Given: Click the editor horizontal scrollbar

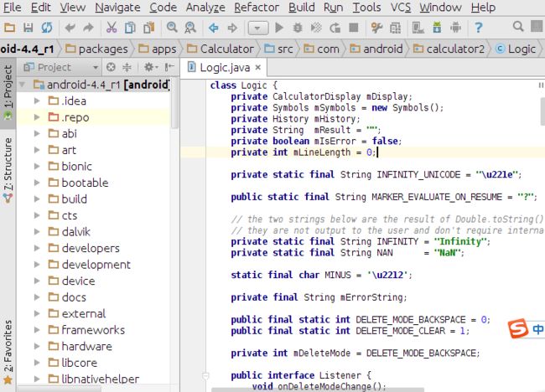Looking at the screenshot, I should click(x=318, y=389).
